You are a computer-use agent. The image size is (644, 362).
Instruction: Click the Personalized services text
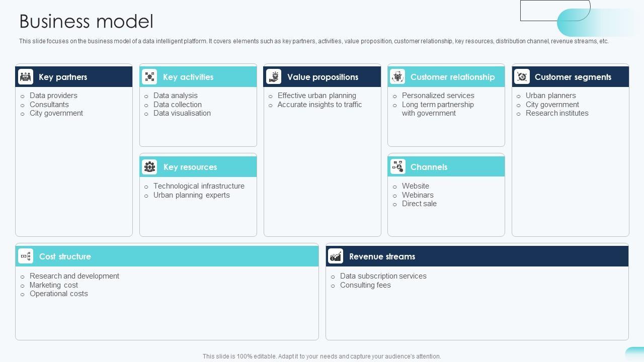click(438, 96)
